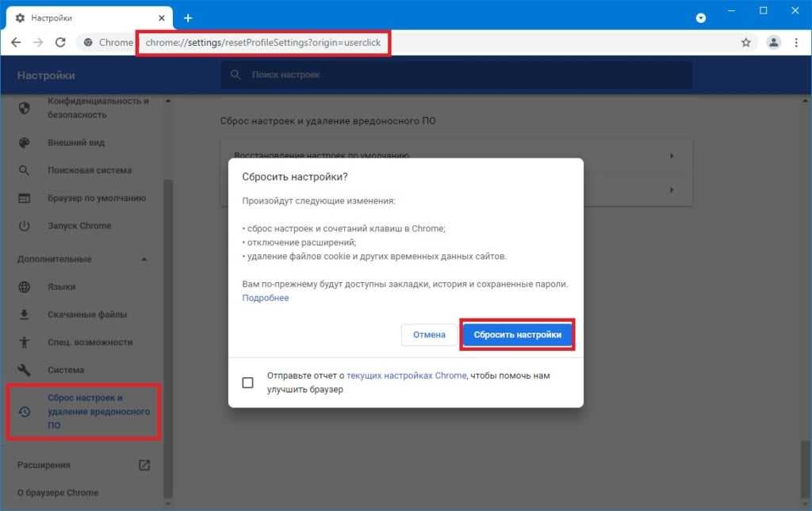Click the Настройки header title
Viewport: 812px width, 511px height.
pyautogui.click(x=46, y=75)
